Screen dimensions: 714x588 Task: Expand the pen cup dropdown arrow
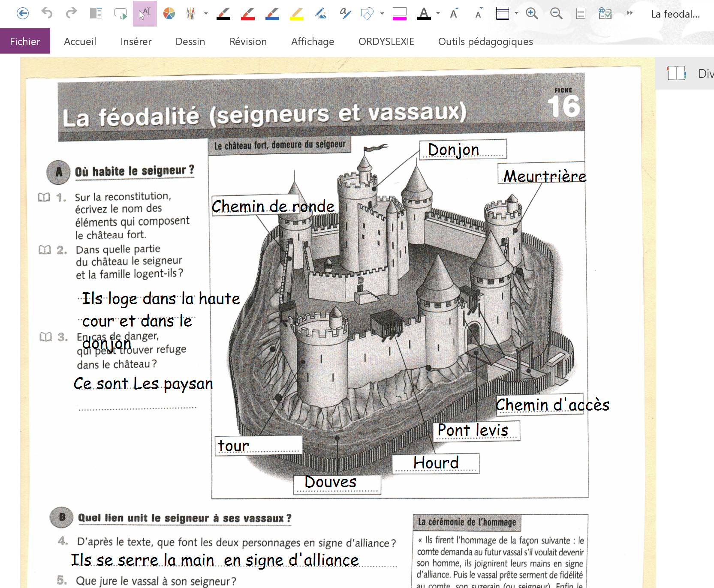[206, 14]
